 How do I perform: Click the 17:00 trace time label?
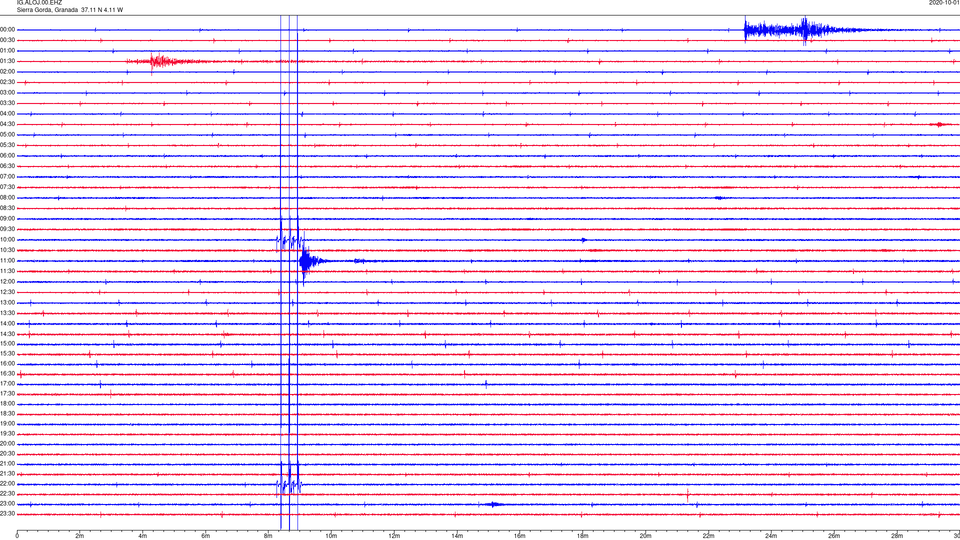(8, 384)
